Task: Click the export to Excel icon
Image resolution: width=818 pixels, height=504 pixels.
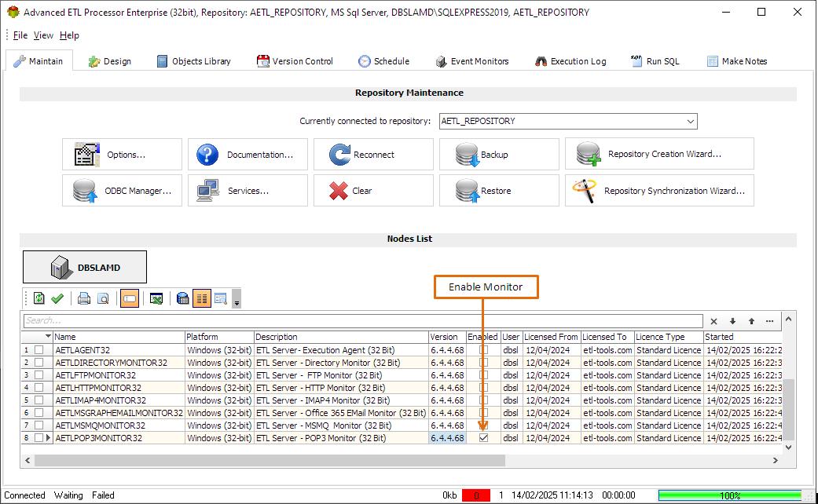Action: coord(156,298)
